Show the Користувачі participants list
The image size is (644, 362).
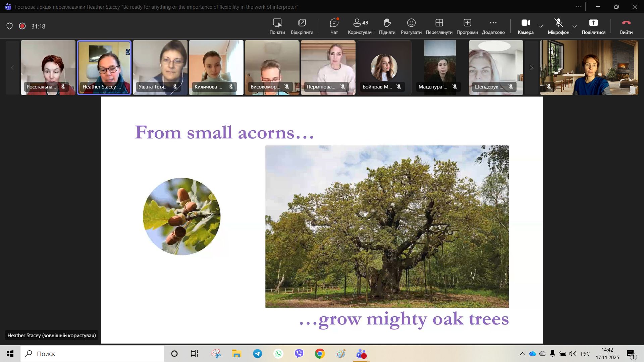coord(360,26)
